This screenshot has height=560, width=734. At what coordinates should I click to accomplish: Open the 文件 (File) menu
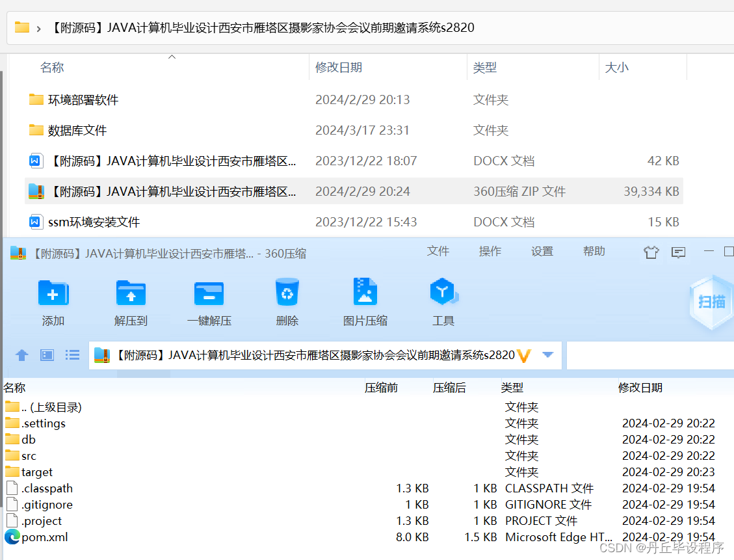438,251
